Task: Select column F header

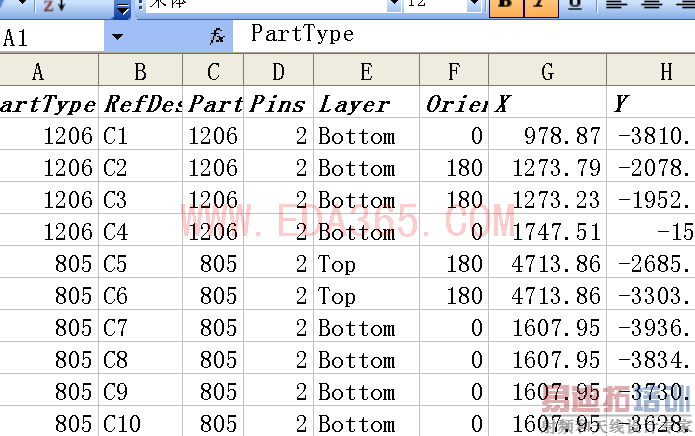Action: click(454, 71)
